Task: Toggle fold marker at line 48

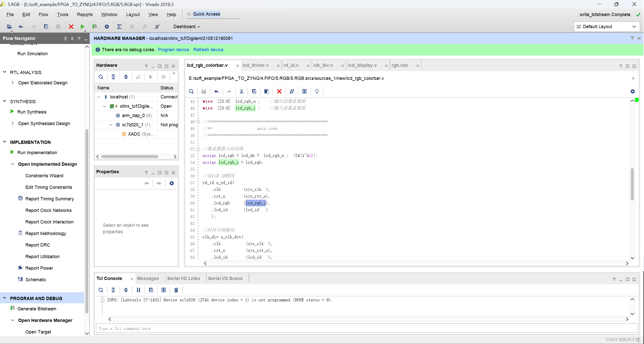Action: pyautogui.click(x=198, y=122)
